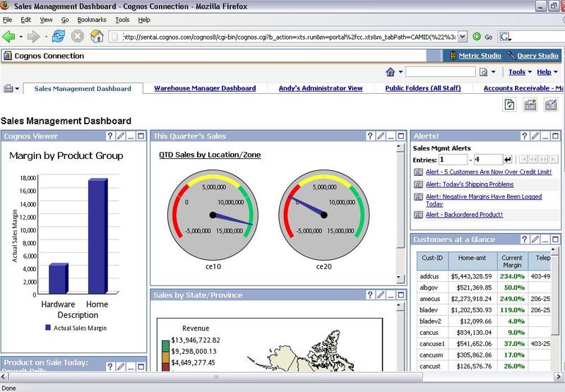The width and height of the screenshot is (565, 392).
Task: Switch to Andy's Administrator View tab
Action: point(321,88)
